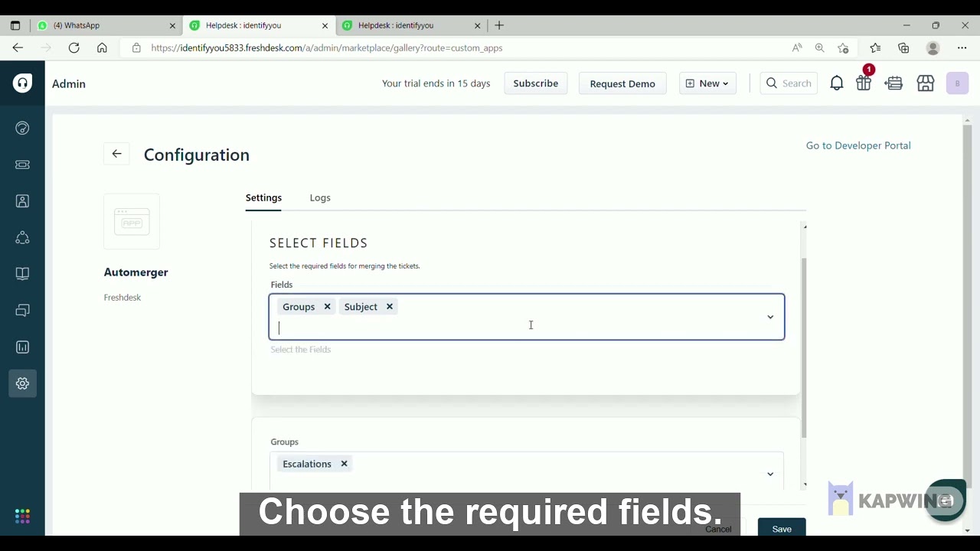Open browser collections icon

click(903, 47)
